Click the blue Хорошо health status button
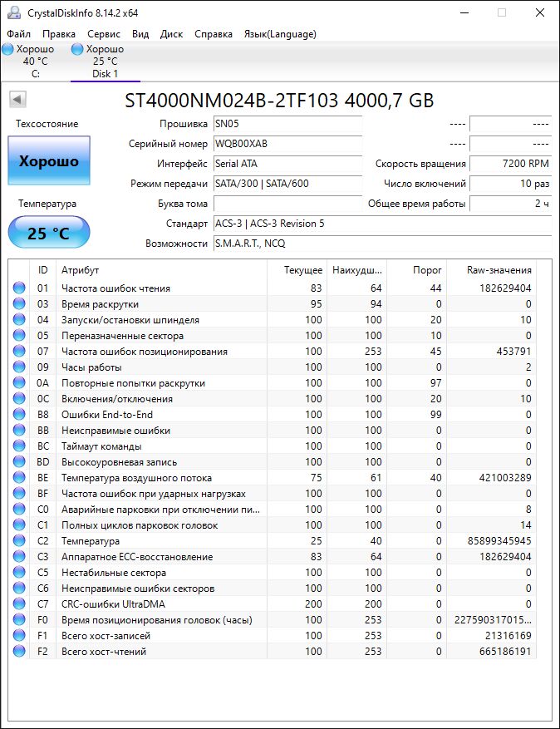This screenshot has width=560, height=729. [x=49, y=161]
